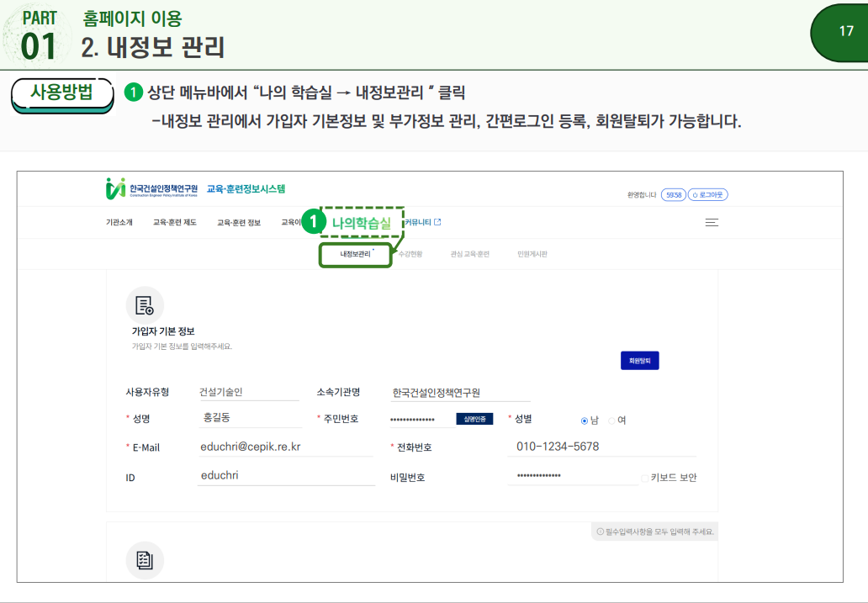Open the 기관소개 menu
Screen dimensions: 868x603
coord(119,222)
